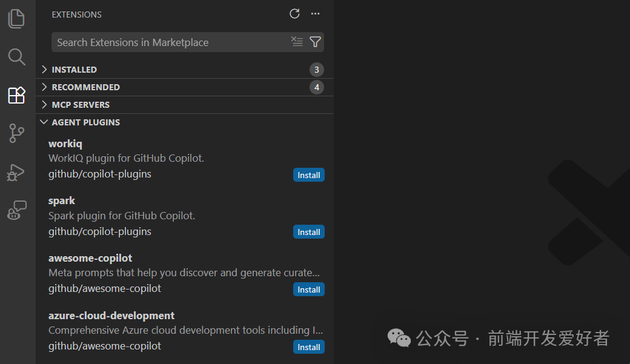Open the Search view icon
This screenshot has width=630, height=364.
17,57
